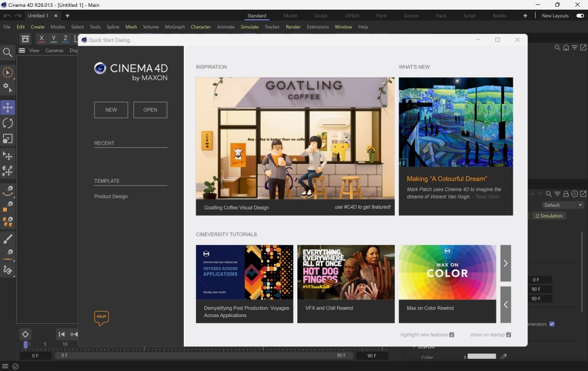Pop out the Object Manager in a new window
The width and height of the screenshot is (588, 371).
583,48
